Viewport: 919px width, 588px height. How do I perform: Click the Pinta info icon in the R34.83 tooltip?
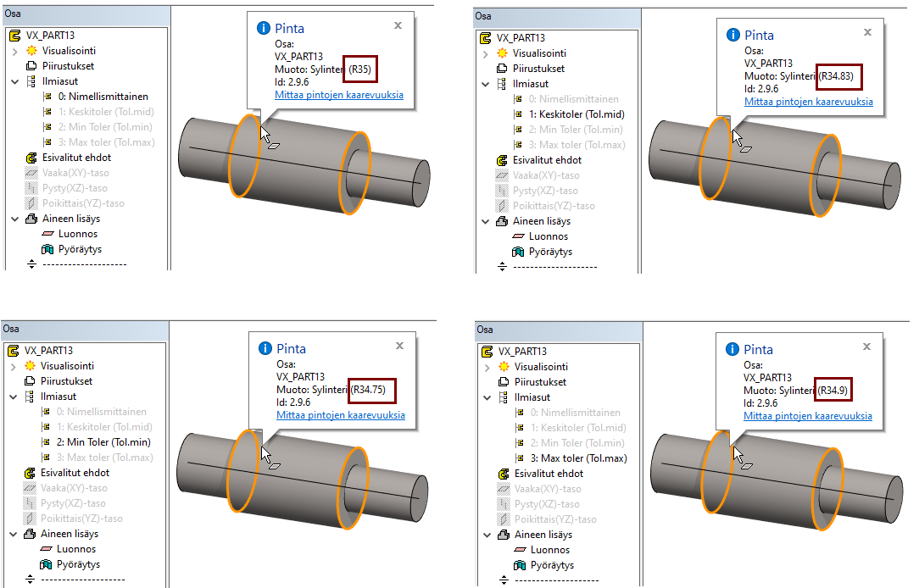pos(733,35)
